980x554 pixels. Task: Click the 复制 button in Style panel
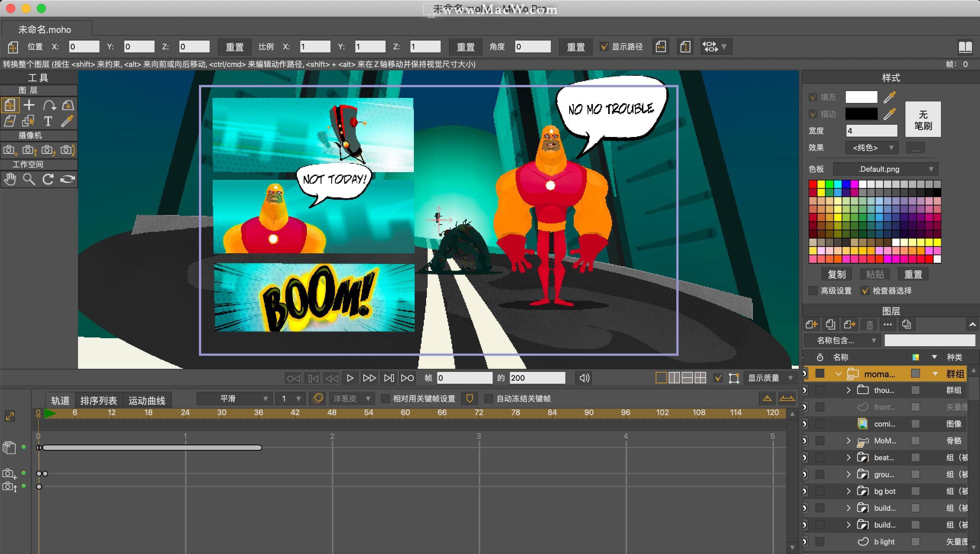coord(837,274)
